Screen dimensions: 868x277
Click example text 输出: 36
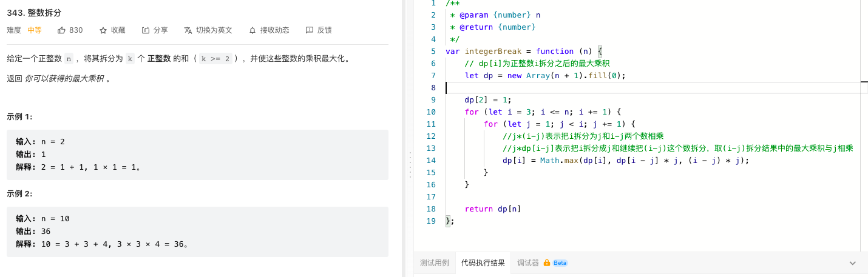(33, 232)
